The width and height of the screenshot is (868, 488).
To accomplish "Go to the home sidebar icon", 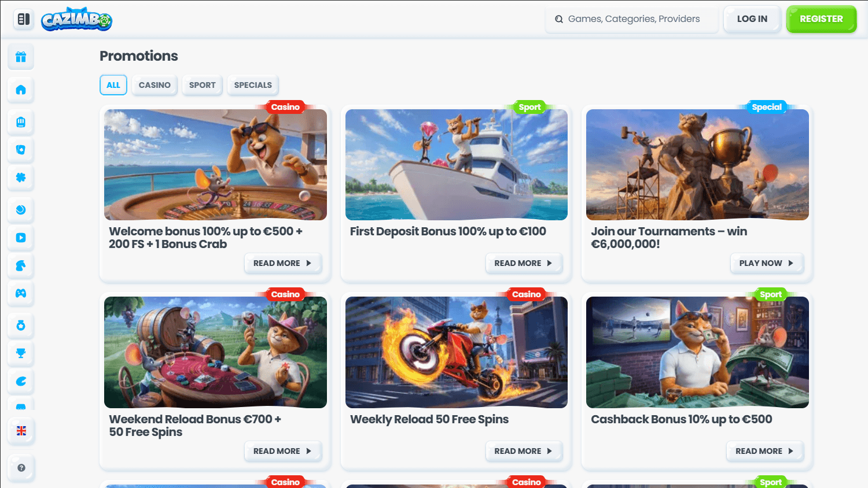I will coord(21,90).
